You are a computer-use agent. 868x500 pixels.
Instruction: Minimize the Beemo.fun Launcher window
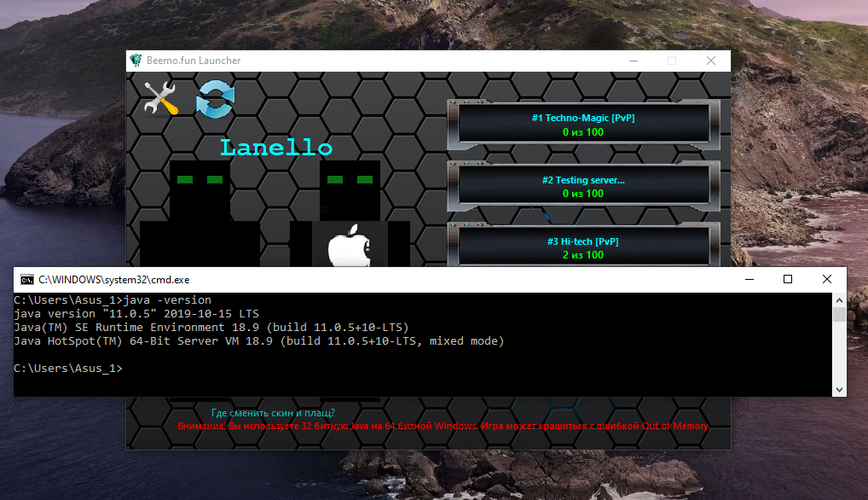point(633,61)
